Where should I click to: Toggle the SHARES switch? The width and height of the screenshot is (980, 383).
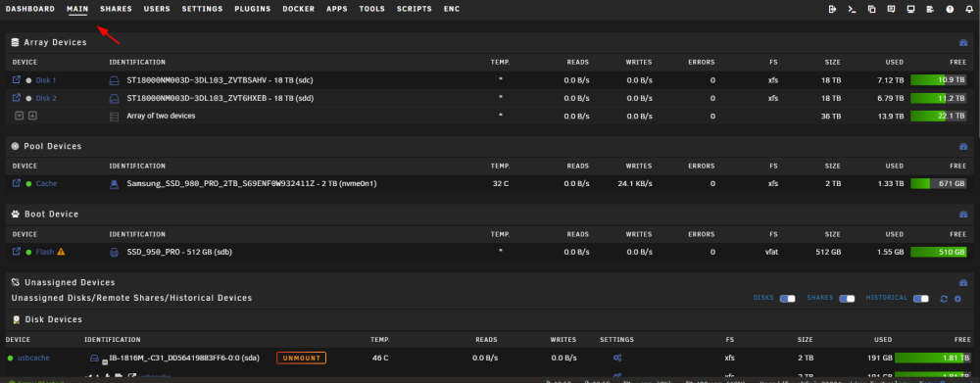(x=847, y=299)
